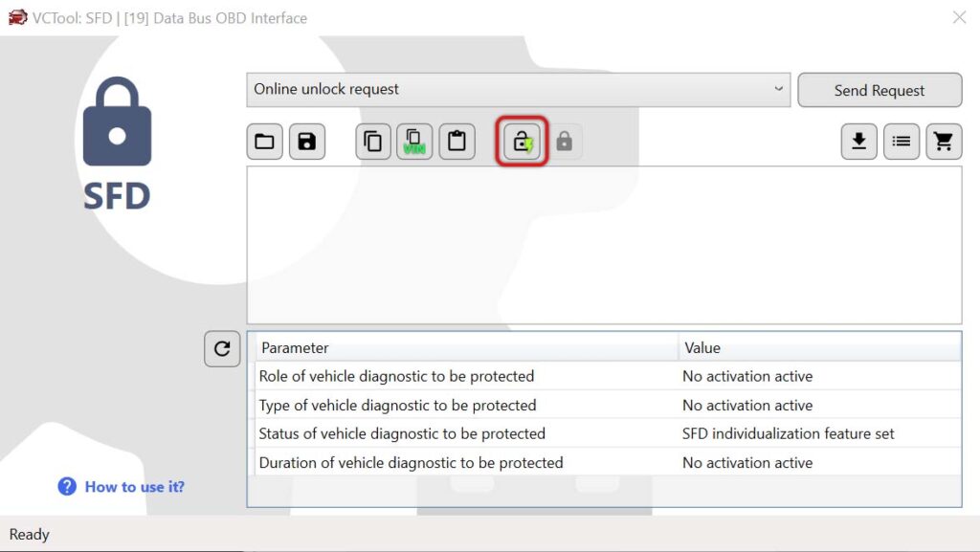Click the Value column header

[x=818, y=348]
